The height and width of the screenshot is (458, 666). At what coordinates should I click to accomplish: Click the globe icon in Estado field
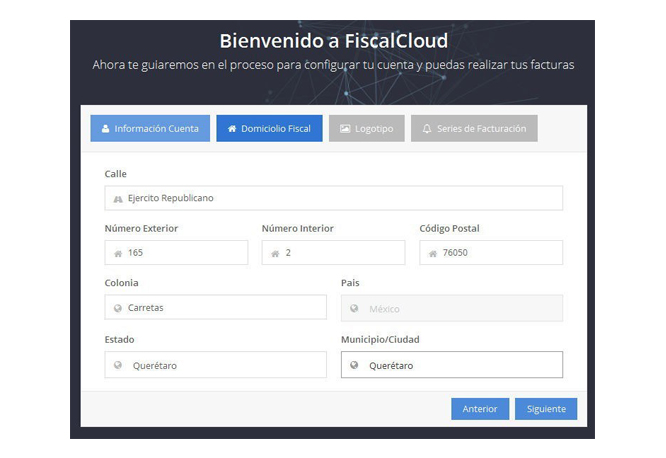[x=118, y=365]
